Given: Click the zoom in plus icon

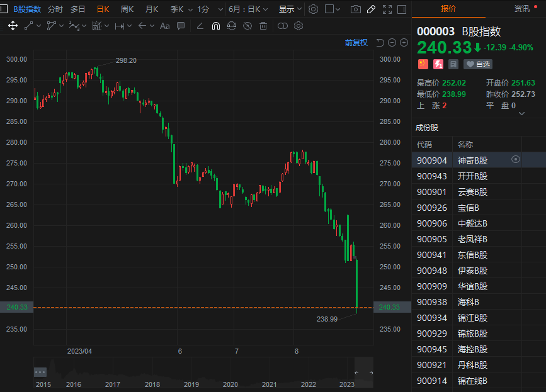Looking at the screenshot, I should [404, 43].
